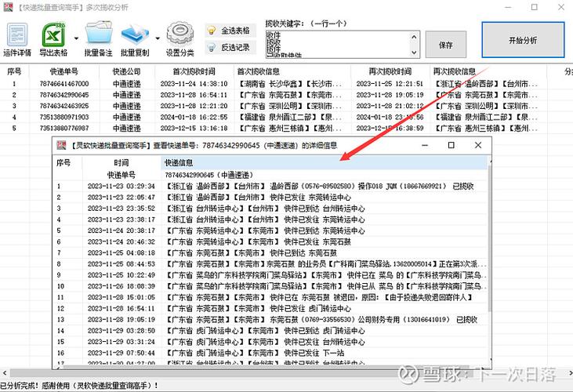Open dropdown arrow next to 导出表格
This screenshot has height=392, width=573.
point(76,38)
